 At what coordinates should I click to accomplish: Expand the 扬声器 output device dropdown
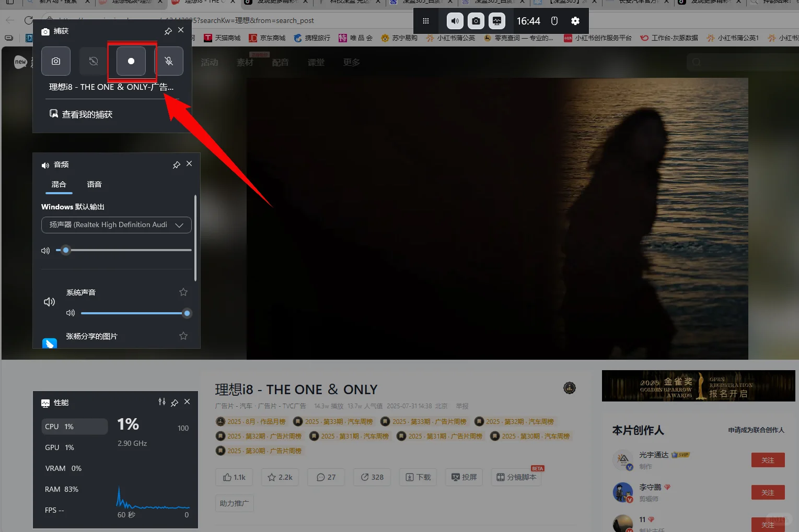pos(117,225)
